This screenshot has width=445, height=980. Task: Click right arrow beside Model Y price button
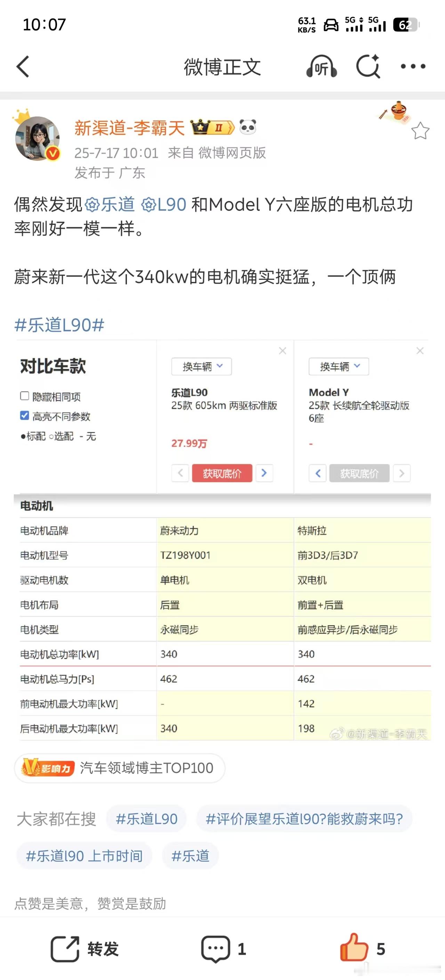[x=402, y=473]
